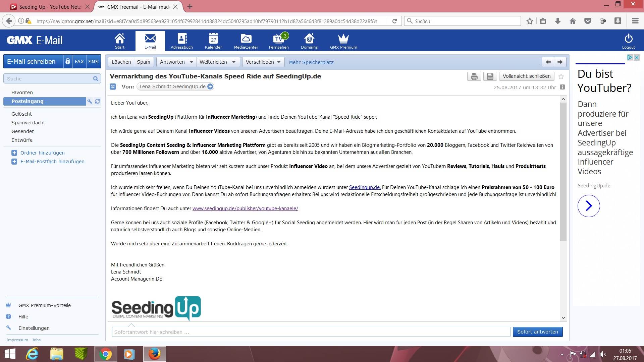This screenshot has width=644, height=362.
Task: Expand the Weiterleiten dropdown arrow
Action: click(x=234, y=62)
